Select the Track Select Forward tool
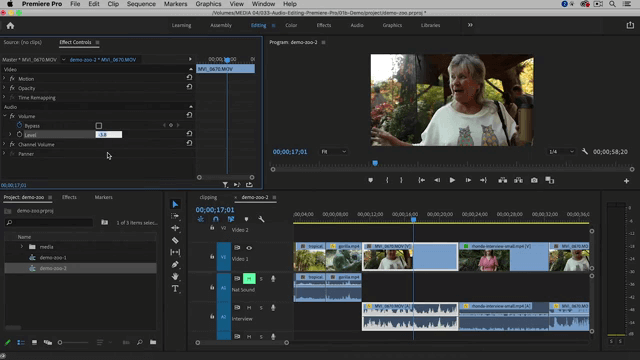This screenshot has width=640, height=360. click(175, 216)
